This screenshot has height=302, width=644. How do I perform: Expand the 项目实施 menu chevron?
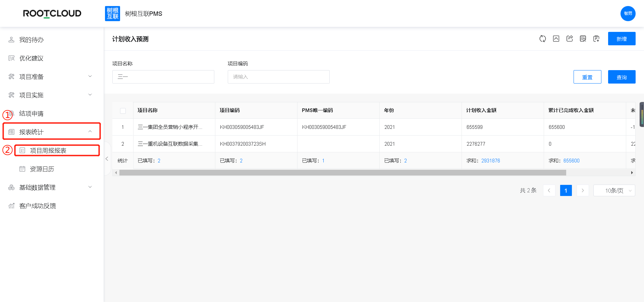pyautogui.click(x=90, y=95)
